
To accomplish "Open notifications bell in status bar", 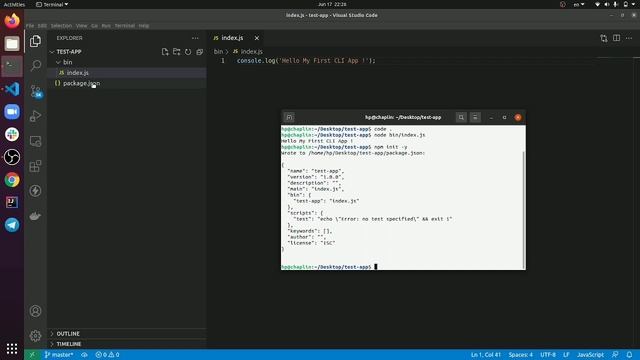I will tap(629, 355).
